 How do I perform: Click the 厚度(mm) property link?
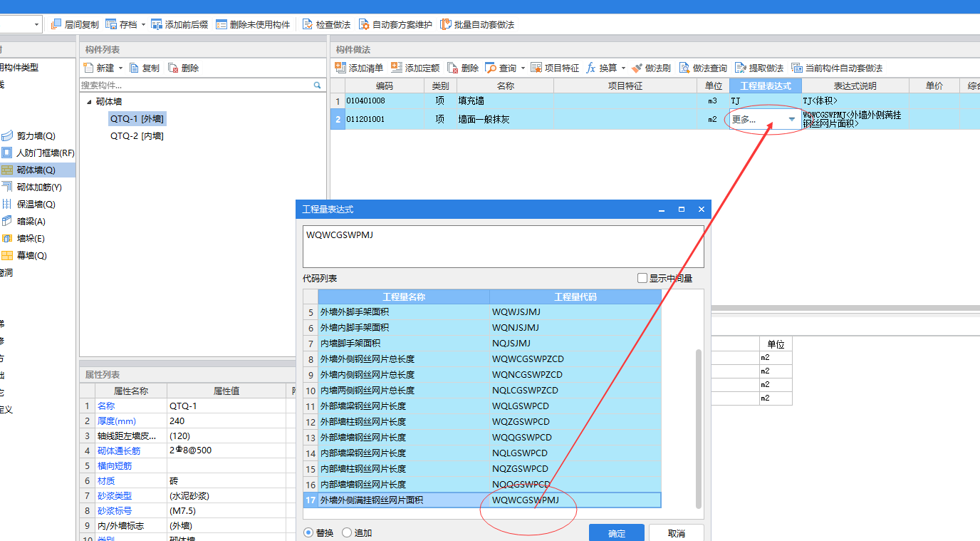pyautogui.click(x=116, y=421)
